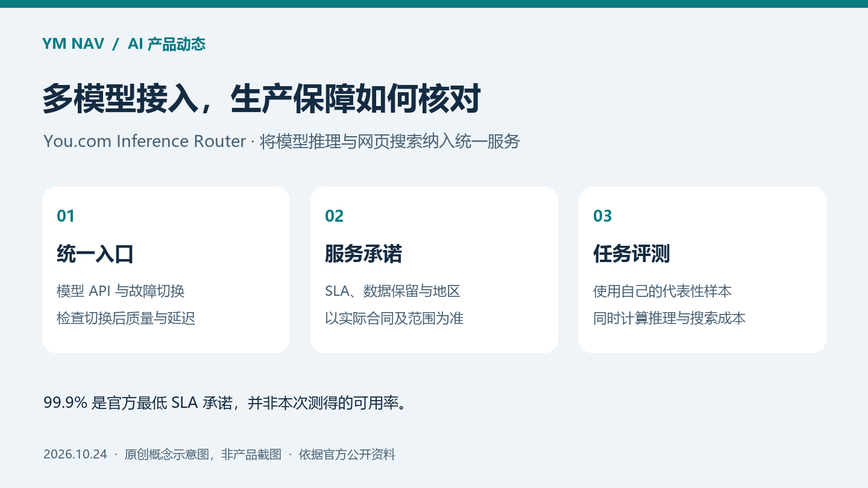This screenshot has height=488, width=868.
Task: Click the date "2026.10.24" in the footer
Action: 75,454
